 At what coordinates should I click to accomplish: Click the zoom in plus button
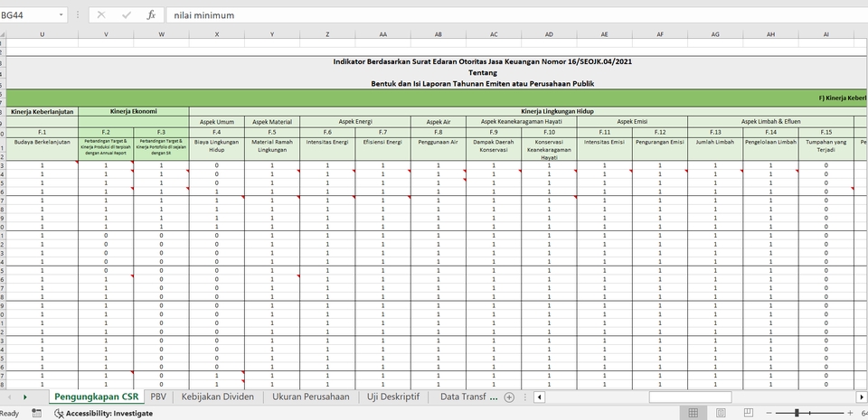coord(850,413)
